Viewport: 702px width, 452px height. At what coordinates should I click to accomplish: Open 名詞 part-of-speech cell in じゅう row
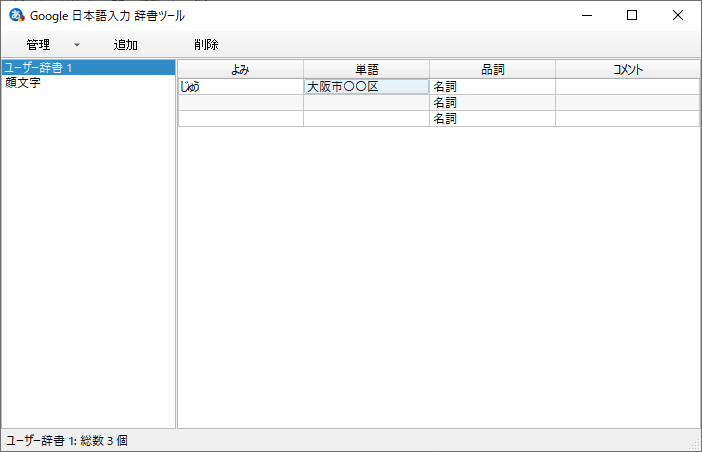coord(492,86)
